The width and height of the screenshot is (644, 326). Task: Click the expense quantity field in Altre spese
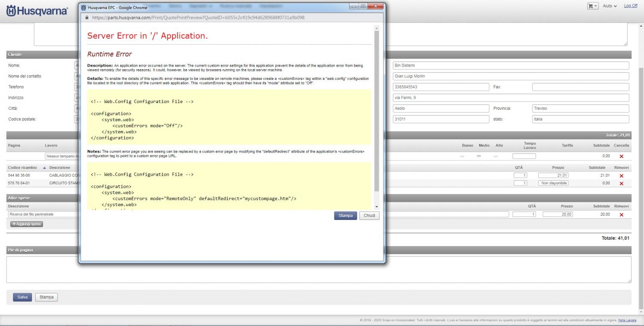tap(524, 214)
